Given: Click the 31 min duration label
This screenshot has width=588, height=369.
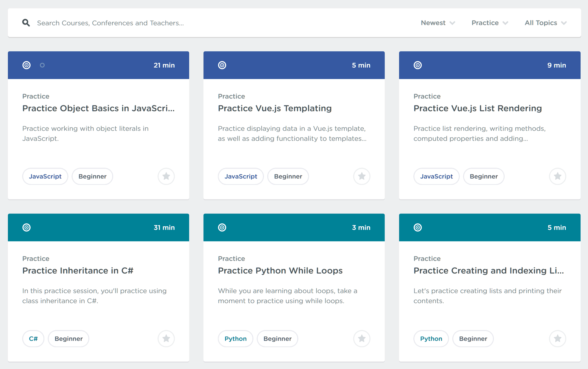Looking at the screenshot, I should [164, 228].
